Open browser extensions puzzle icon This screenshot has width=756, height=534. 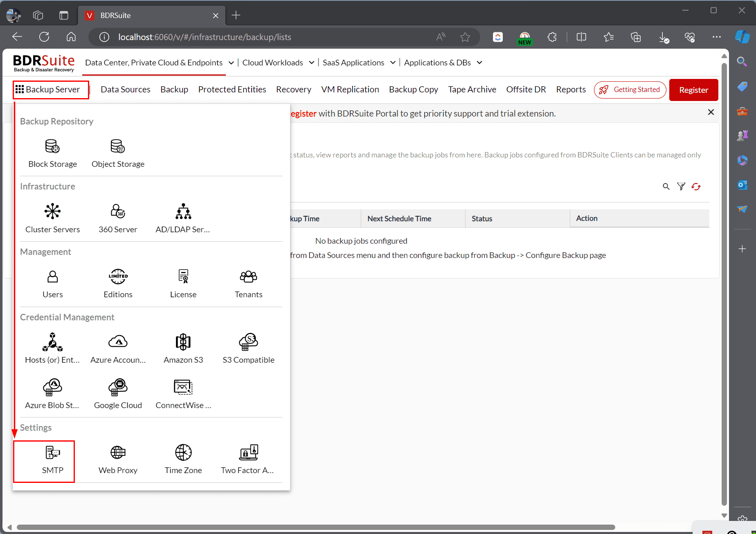click(552, 37)
